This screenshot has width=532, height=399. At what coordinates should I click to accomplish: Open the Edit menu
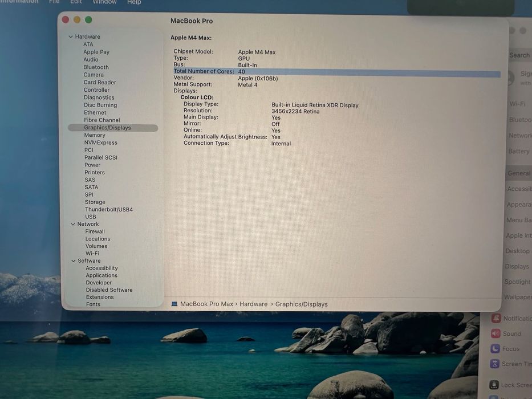pyautogui.click(x=76, y=2)
